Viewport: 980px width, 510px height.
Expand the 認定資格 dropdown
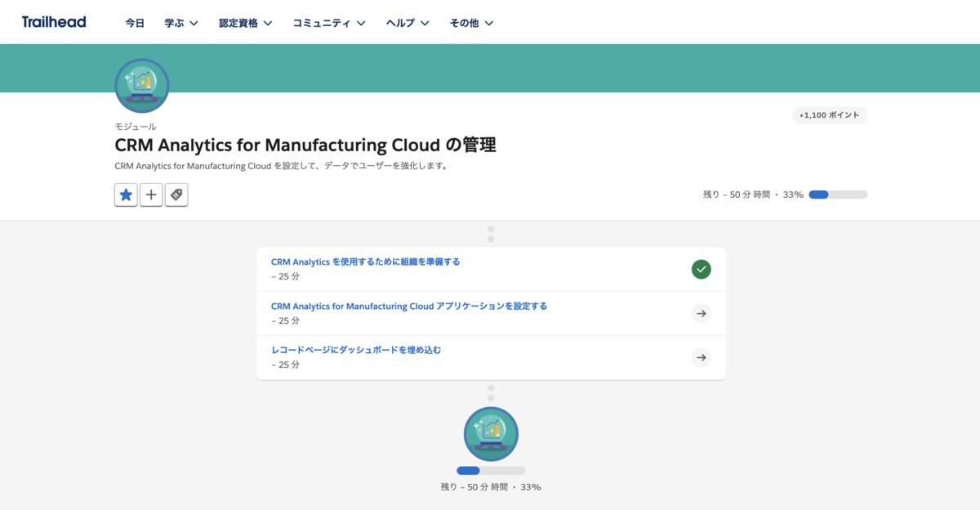coord(245,22)
